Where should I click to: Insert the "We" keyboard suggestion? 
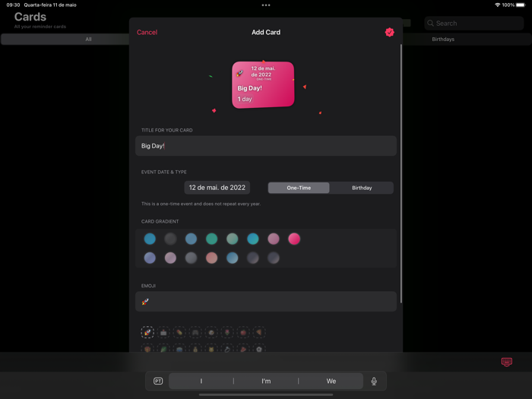(331, 381)
